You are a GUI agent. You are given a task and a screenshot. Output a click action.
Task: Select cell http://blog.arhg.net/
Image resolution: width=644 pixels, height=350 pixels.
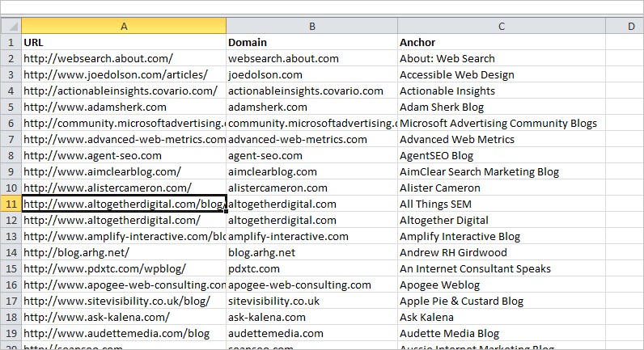click(124, 252)
